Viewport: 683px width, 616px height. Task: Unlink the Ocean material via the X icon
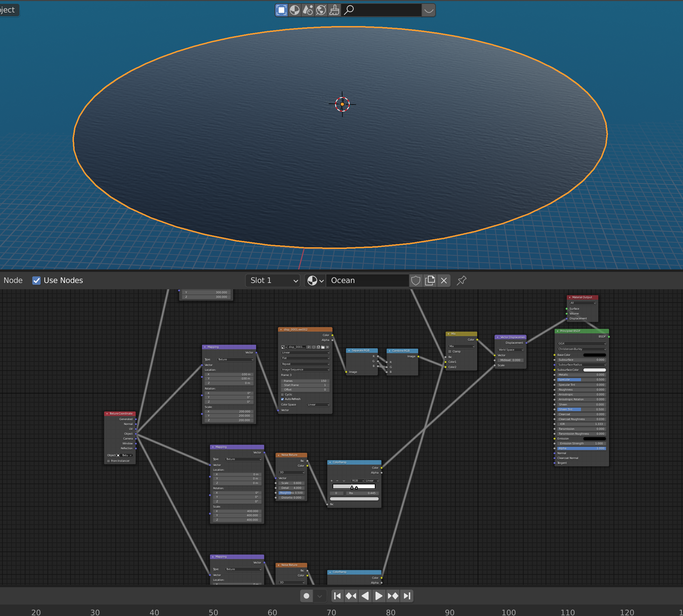(444, 280)
